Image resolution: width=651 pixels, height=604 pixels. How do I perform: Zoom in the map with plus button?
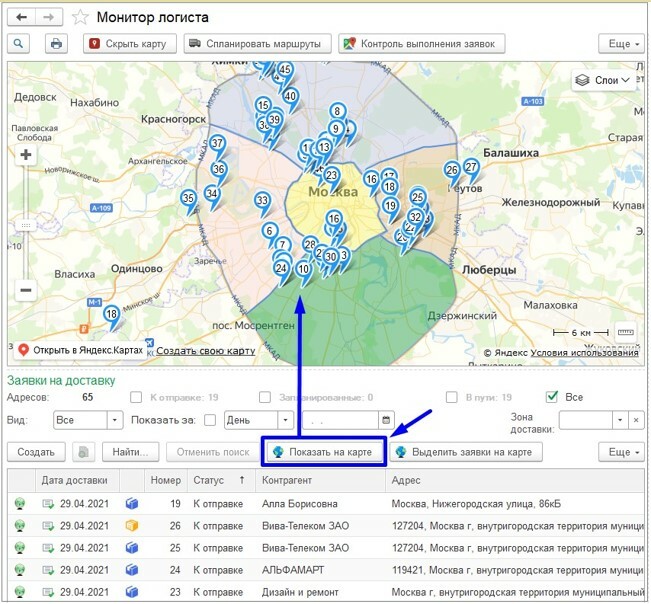coord(26,155)
